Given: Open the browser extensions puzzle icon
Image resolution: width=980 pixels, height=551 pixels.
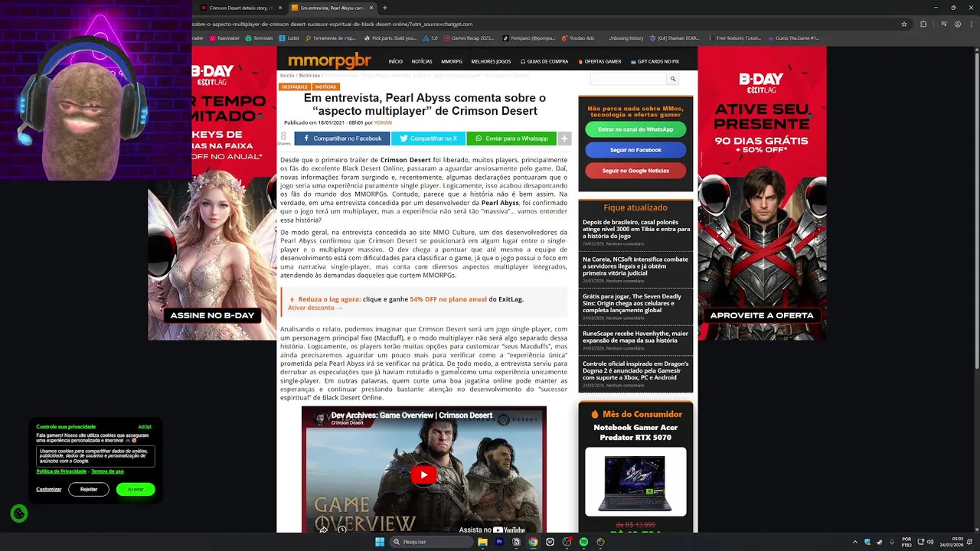Looking at the screenshot, I should [x=923, y=24].
